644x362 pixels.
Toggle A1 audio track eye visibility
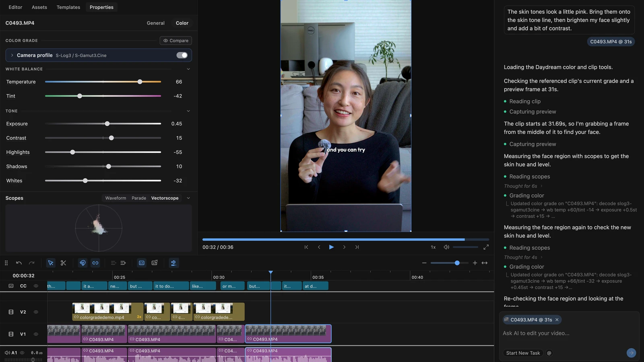[22, 353]
